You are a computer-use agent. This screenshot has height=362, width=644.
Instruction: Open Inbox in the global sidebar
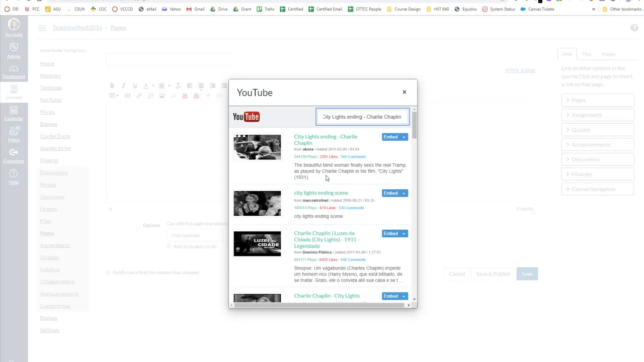14,134
